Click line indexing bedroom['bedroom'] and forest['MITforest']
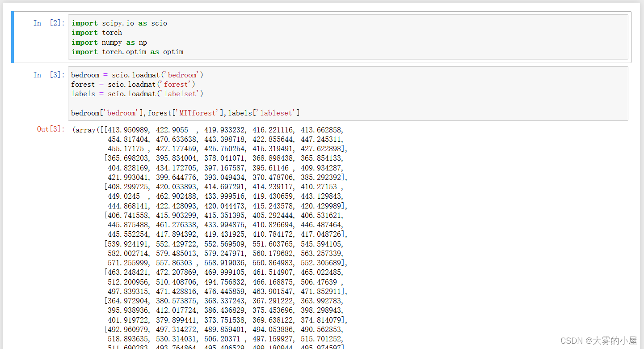 pyautogui.click(x=185, y=113)
